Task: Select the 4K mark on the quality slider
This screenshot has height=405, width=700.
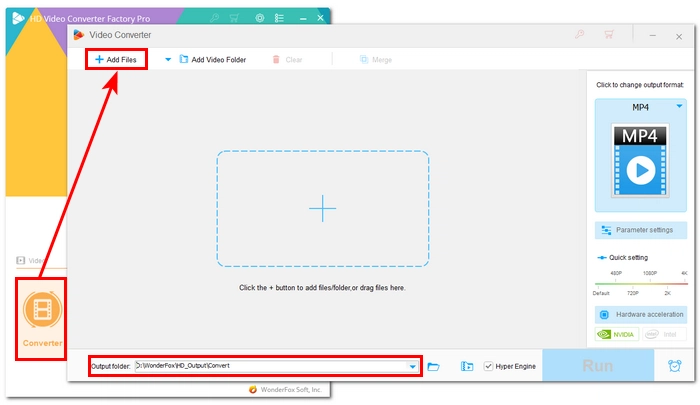Action: coord(684,273)
